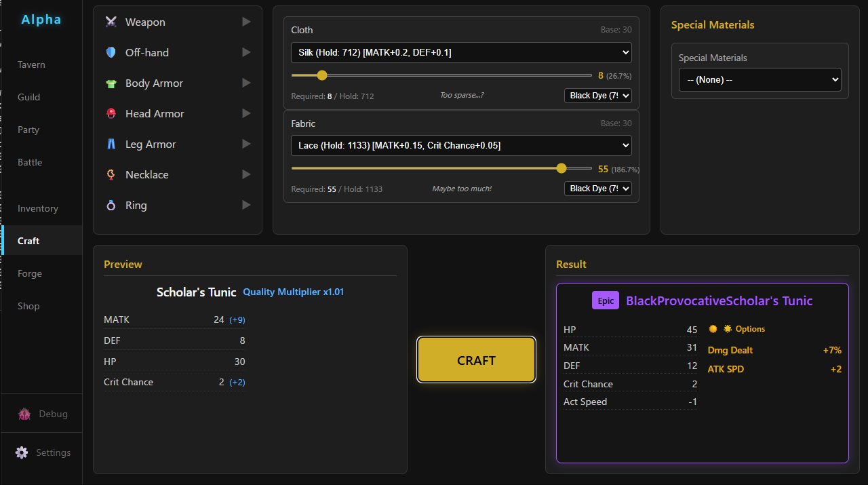This screenshot has width=868, height=485.
Task: Click the MATK row in Preview
Action: 174,319
